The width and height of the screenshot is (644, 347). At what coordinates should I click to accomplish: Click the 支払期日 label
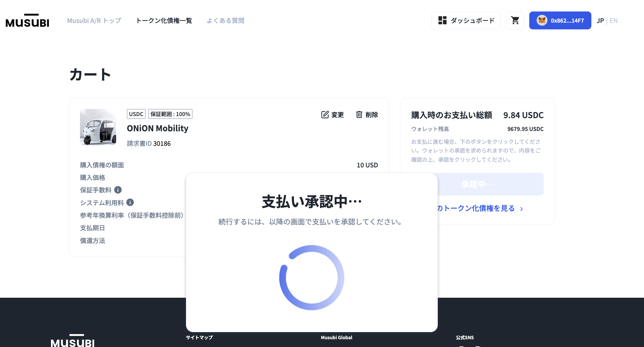[92, 228]
